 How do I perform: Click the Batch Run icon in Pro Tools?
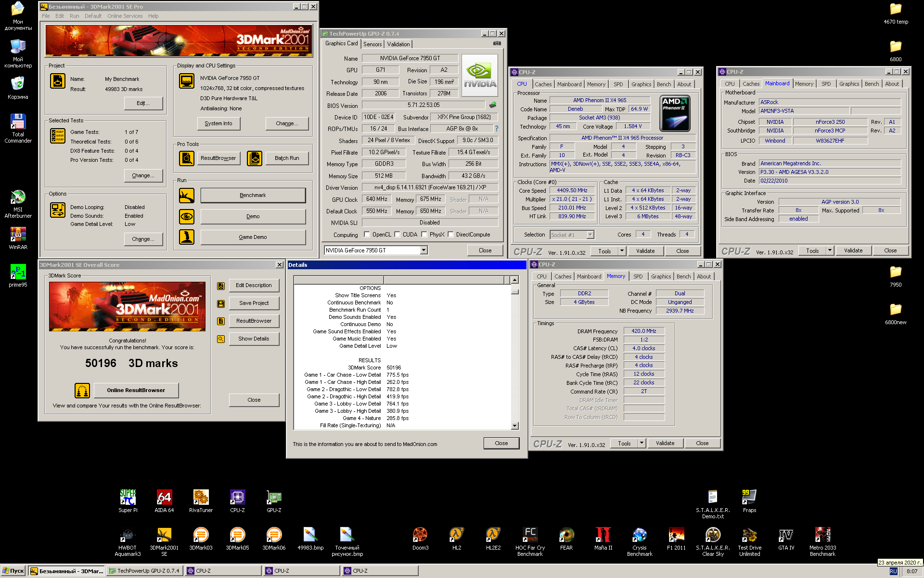(x=255, y=158)
